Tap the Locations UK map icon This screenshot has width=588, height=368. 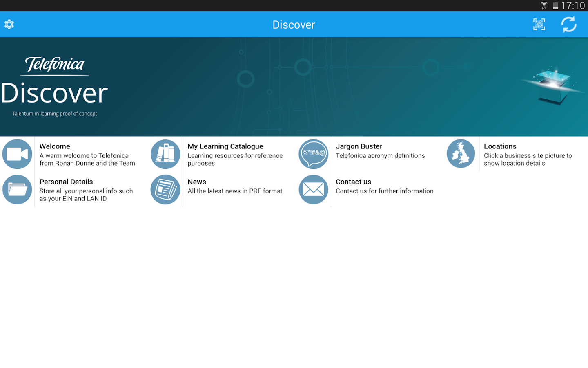tap(461, 154)
